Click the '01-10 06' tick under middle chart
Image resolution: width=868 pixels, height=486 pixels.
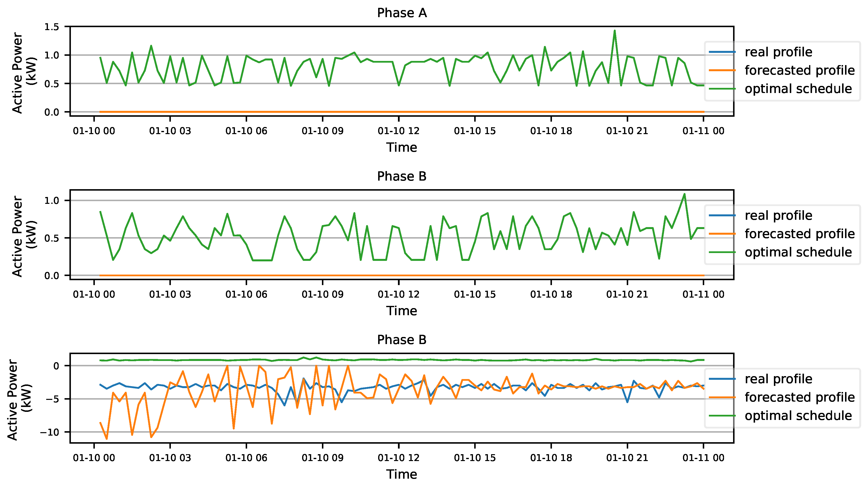pyautogui.click(x=246, y=294)
